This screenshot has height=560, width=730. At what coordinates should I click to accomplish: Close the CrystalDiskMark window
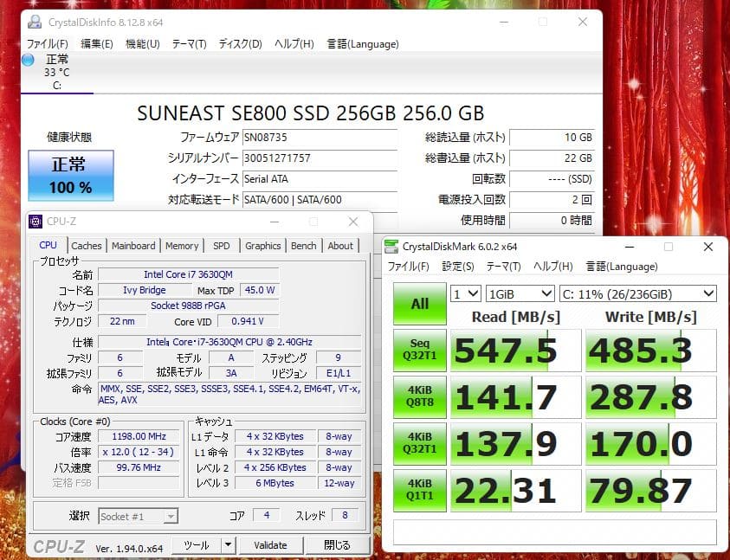pos(708,247)
